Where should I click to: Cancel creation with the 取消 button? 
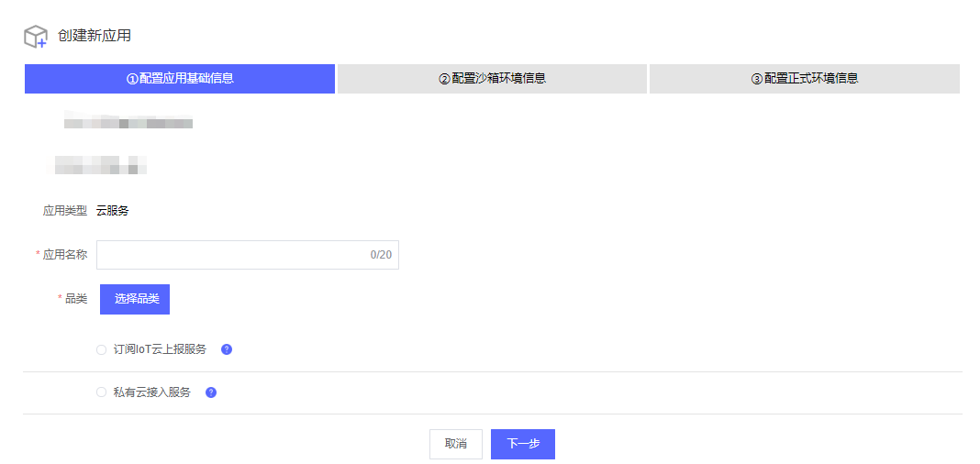click(456, 444)
